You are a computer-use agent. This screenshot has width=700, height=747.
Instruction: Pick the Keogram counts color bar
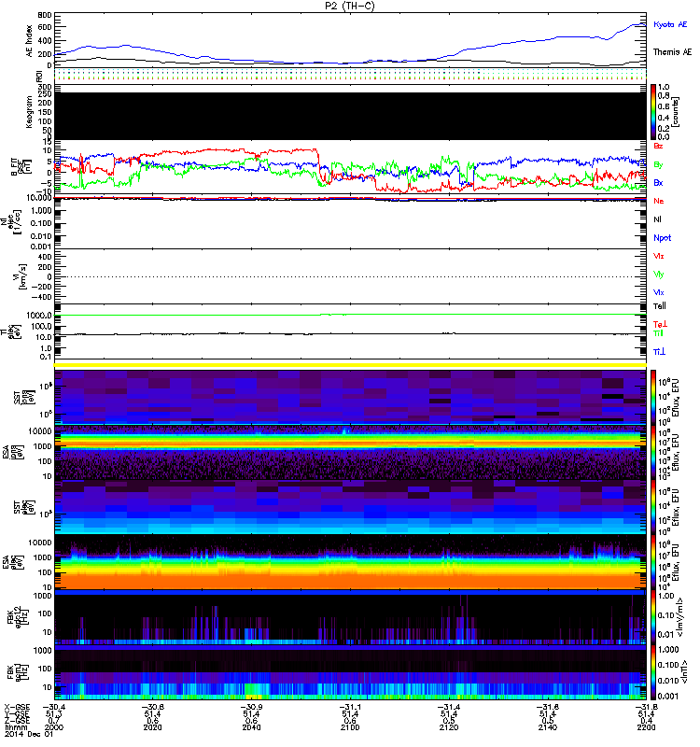(x=653, y=112)
